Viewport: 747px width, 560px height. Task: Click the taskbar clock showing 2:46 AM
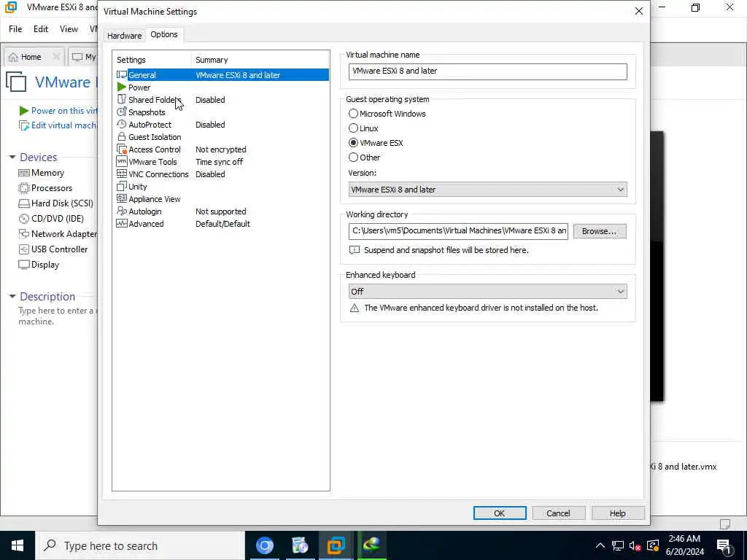click(x=684, y=545)
